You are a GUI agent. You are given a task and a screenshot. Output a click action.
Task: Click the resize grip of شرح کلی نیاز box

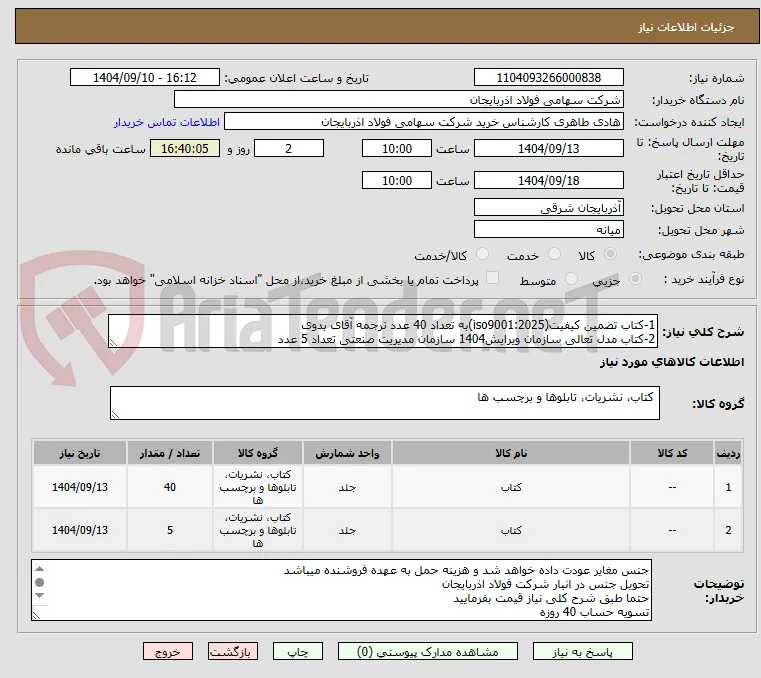pos(113,343)
